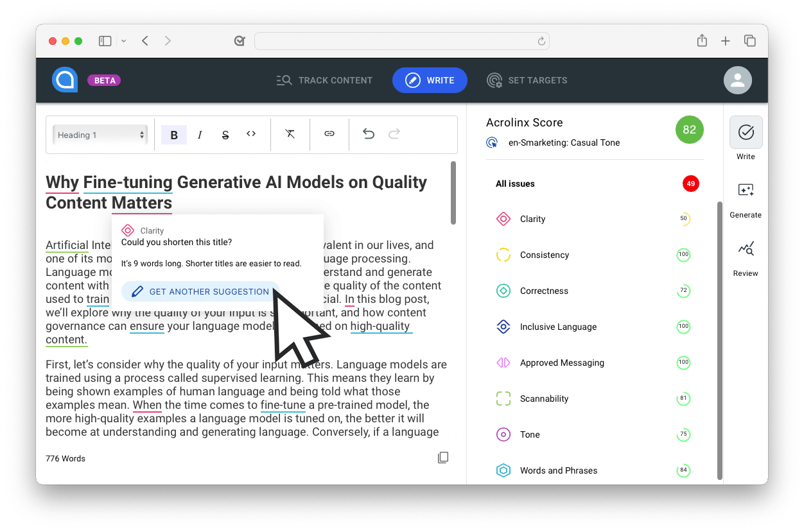Toggle italic formatting
Screen dimensions: 804x532
tap(200, 135)
